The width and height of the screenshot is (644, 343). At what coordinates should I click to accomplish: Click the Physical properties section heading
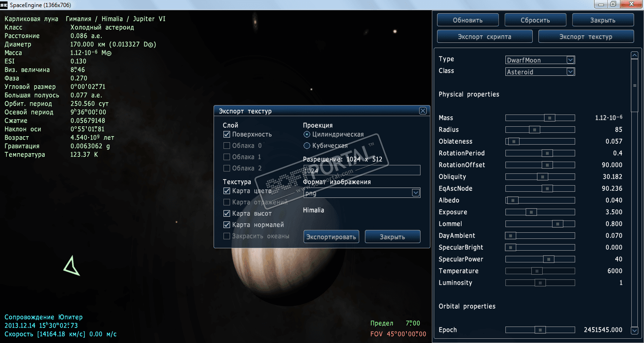[x=469, y=94]
